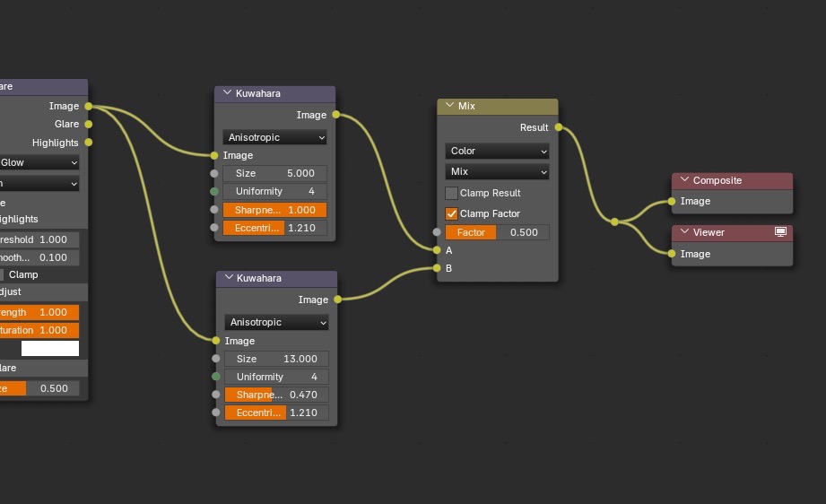Click the Highlights panel header in Glare node
This screenshot has height=504, width=826.
click(44, 219)
